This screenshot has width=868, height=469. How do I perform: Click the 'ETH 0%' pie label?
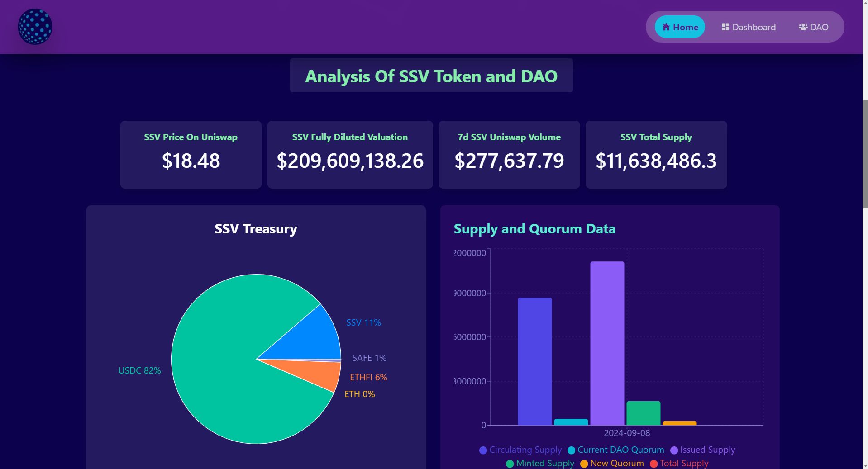click(x=360, y=394)
